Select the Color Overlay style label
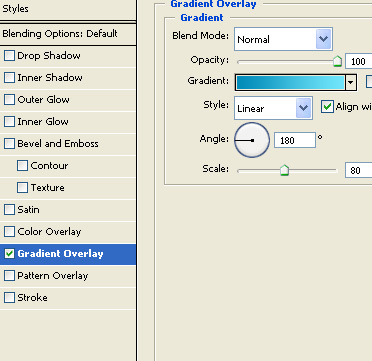 (49, 232)
